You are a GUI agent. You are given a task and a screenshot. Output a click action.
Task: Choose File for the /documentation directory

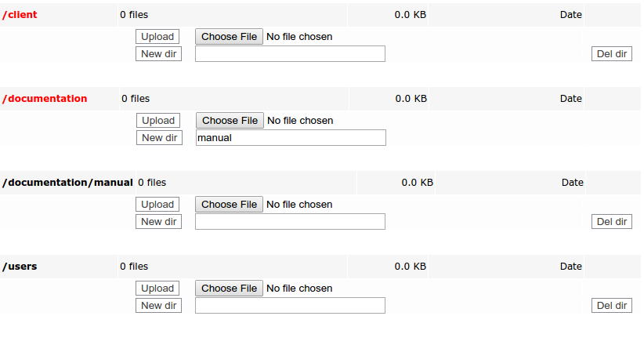point(230,120)
